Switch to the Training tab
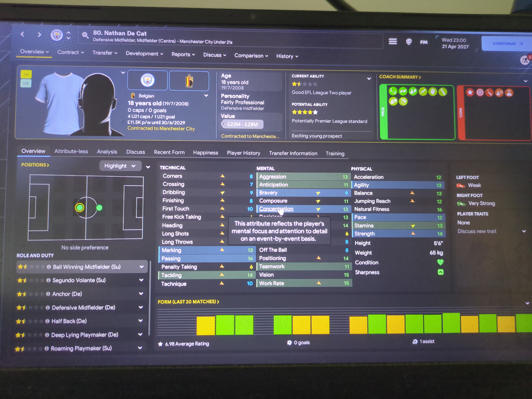 pyautogui.click(x=335, y=154)
